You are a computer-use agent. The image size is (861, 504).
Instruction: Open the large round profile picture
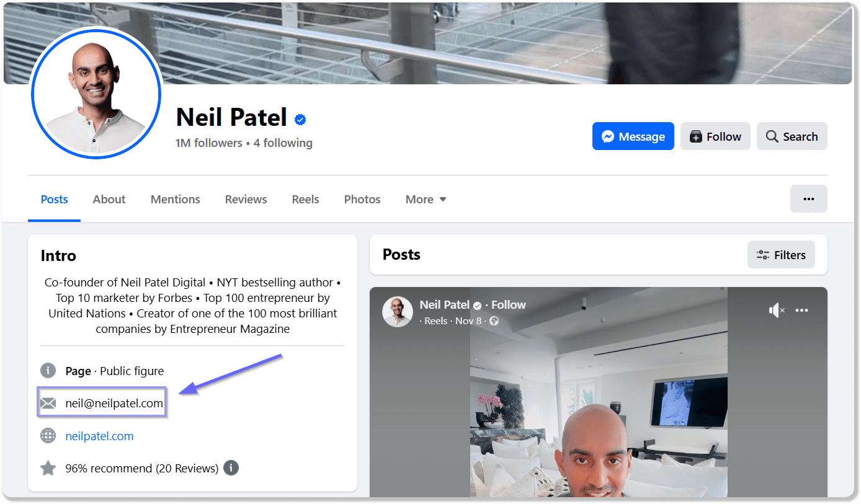pos(96,93)
